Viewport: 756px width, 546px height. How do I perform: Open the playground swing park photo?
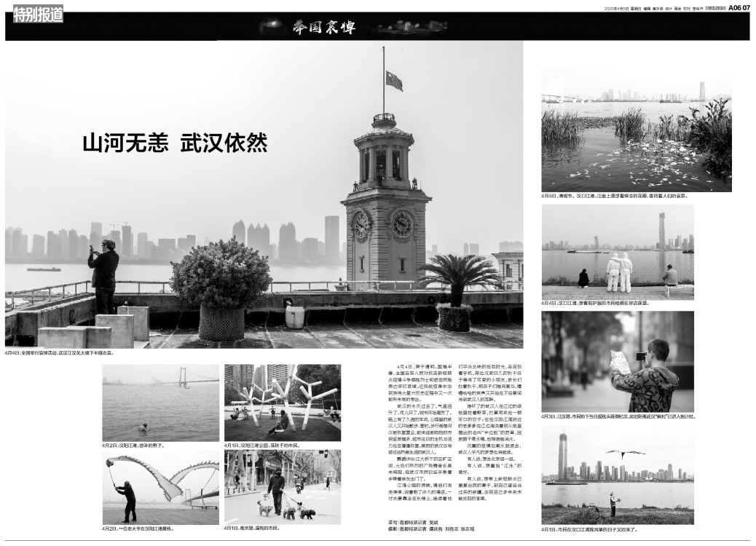[x=282, y=402]
